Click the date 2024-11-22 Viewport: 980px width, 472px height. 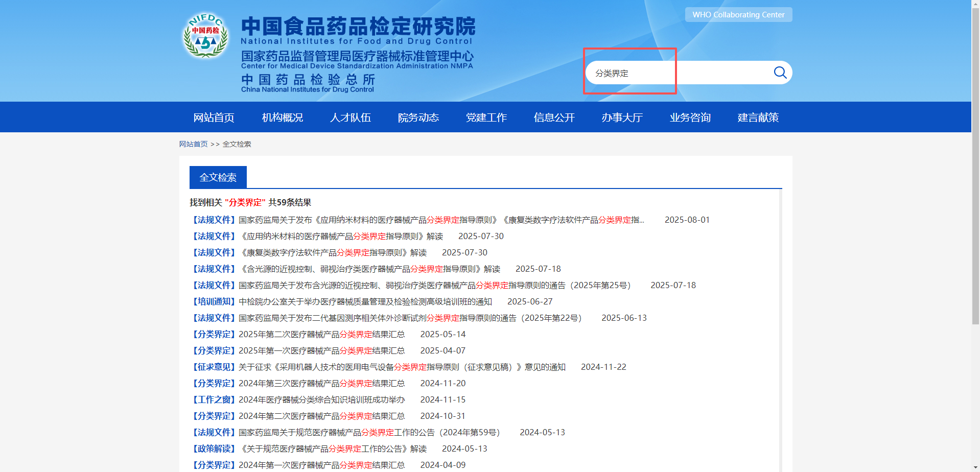point(603,367)
